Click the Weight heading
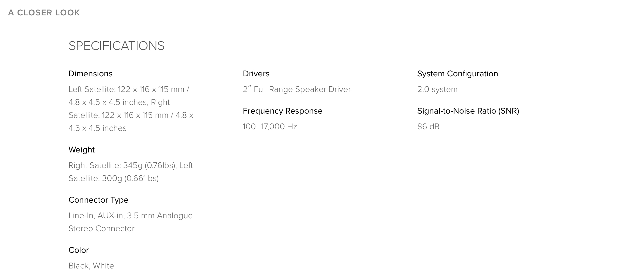Viewport: 644px width, 276px height. click(x=81, y=150)
